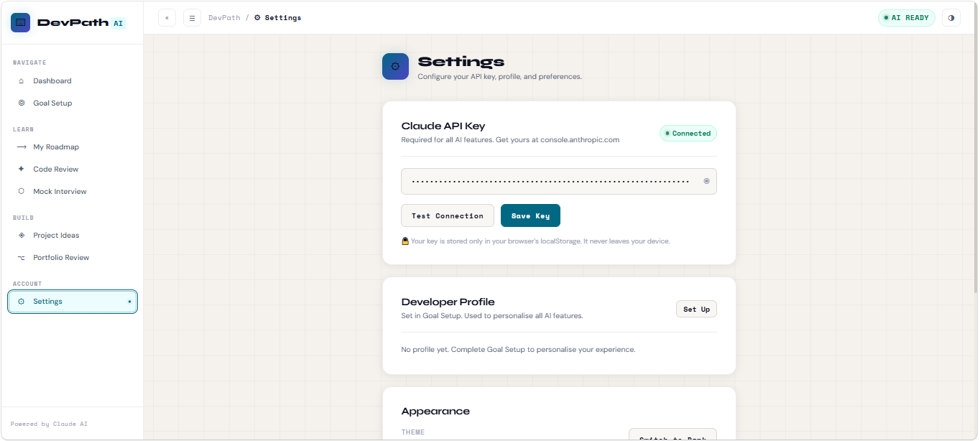Click the AI tag next to DevPath
980x441 pixels.
click(118, 23)
